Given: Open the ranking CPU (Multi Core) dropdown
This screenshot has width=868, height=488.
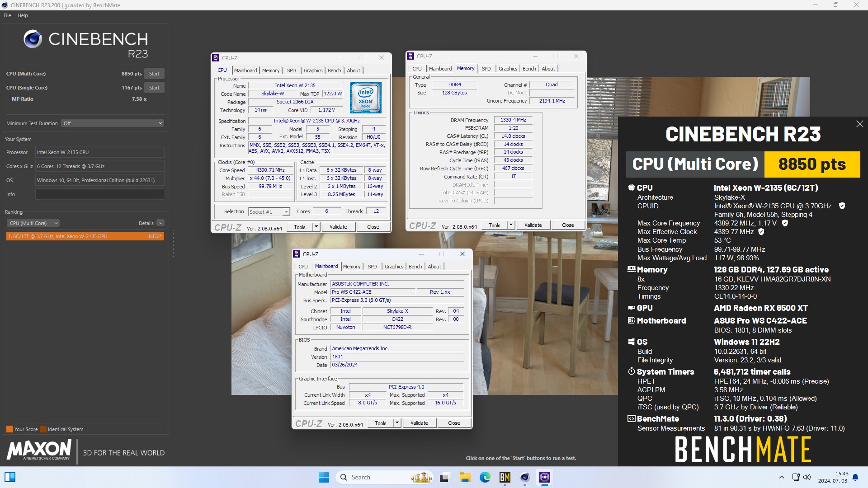Looking at the screenshot, I should point(33,223).
